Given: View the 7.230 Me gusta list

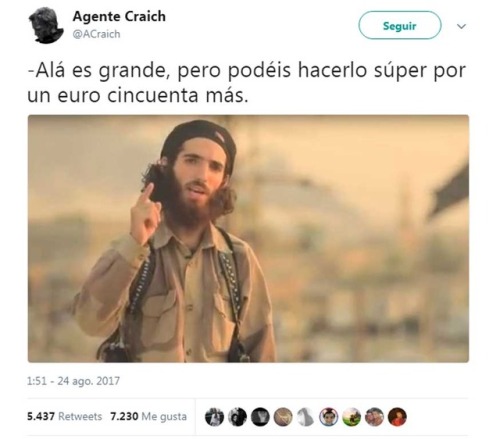Looking at the screenshot, I should [148, 416].
